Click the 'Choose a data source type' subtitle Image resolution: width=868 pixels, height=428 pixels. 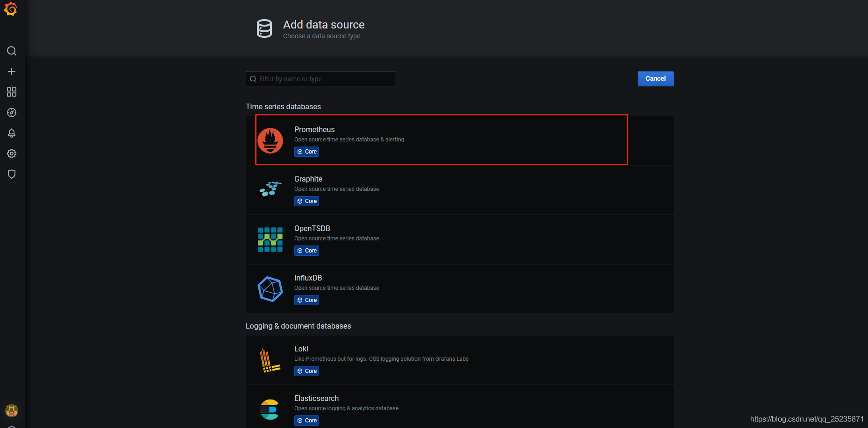[x=321, y=36]
